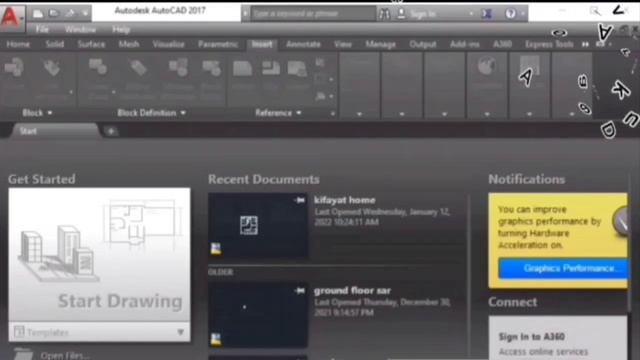
Task: Click the Open file icon in quick access toolbar
Action: coord(53,13)
